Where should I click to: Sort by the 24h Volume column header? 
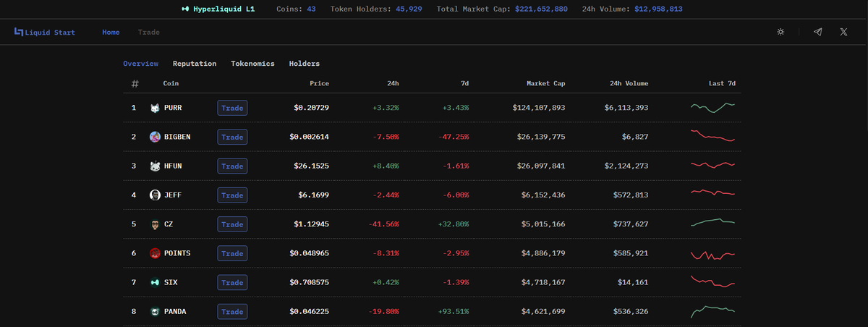coord(629,83)
